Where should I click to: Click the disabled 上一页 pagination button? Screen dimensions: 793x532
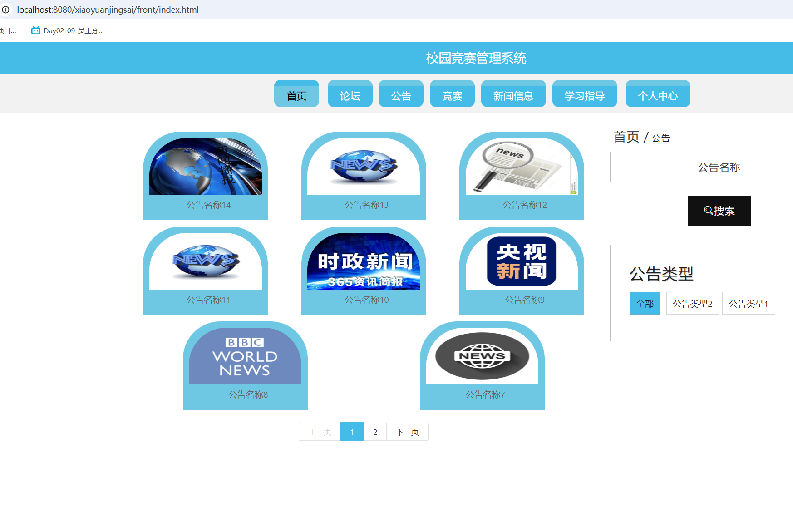(320, 432)
